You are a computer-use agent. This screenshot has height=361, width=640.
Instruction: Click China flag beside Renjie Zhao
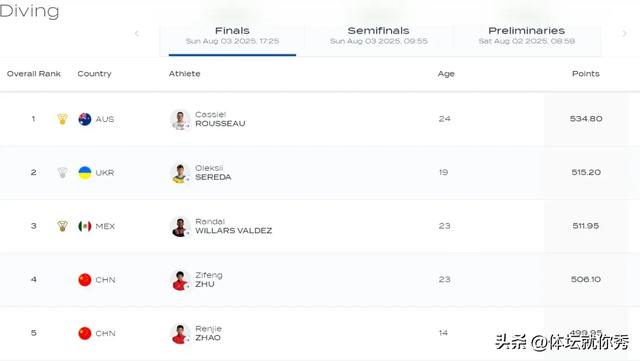tap(85, 333)
